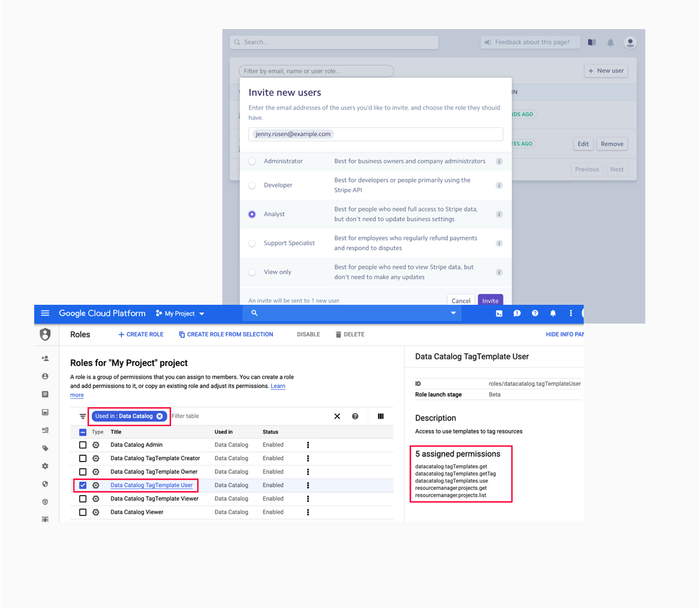
Task: Click the IAM shield icon above the sidebar
Action: (x=45, y=334)
